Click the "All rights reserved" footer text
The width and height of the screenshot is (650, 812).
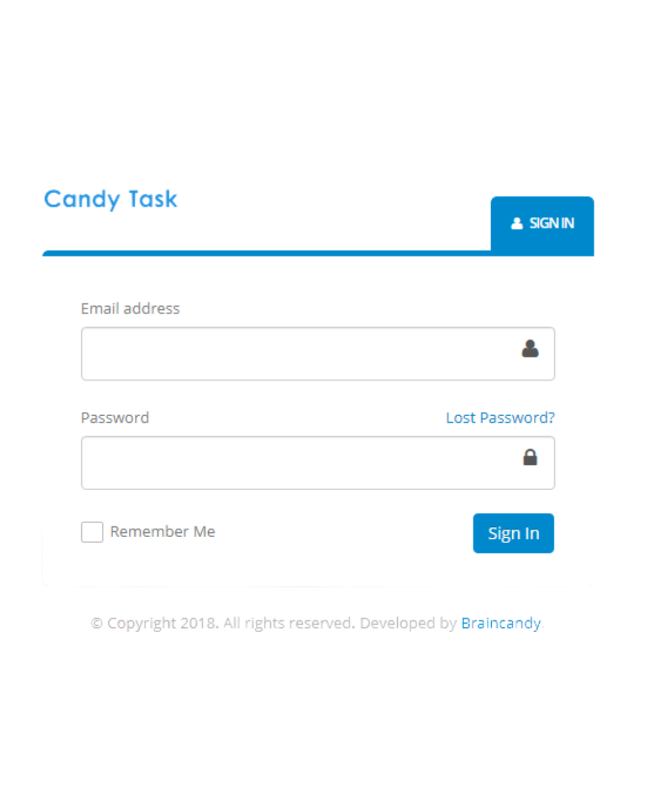click(x=289, y=623)
